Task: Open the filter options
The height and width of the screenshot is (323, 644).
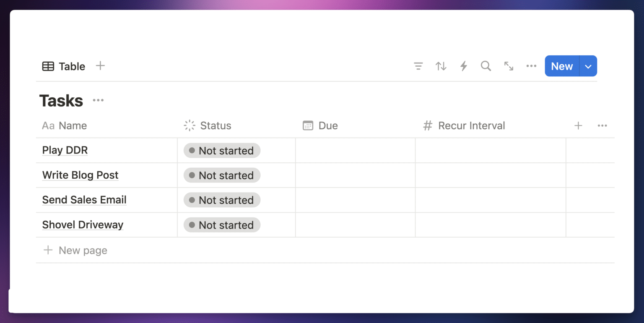Action: pyautogui.click(x=418, y=66)
